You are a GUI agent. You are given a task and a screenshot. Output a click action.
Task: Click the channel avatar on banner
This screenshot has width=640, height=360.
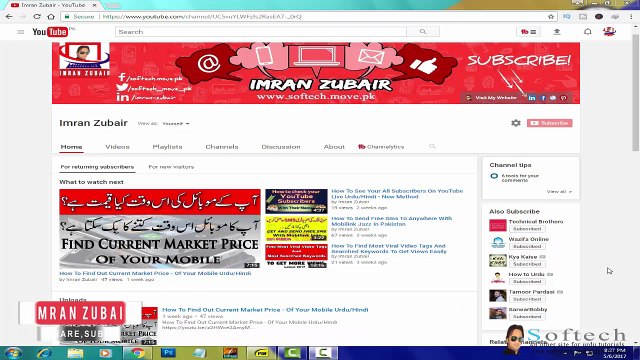84,60
